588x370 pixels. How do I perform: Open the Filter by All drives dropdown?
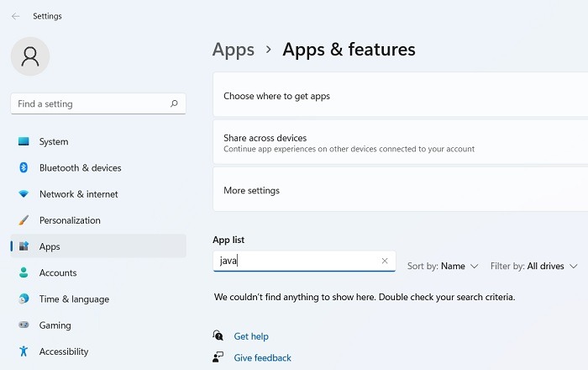534,266
